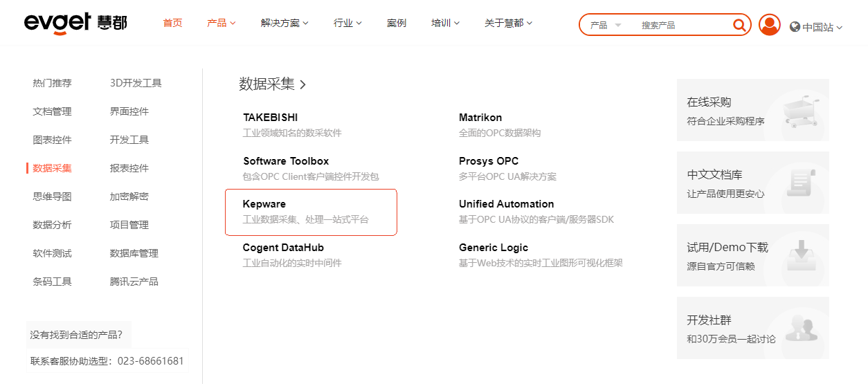Click the download box icon in 试用/Demo下载
Image resolution: width=868 pixels, height=386 pixels.
coord(803,256)
